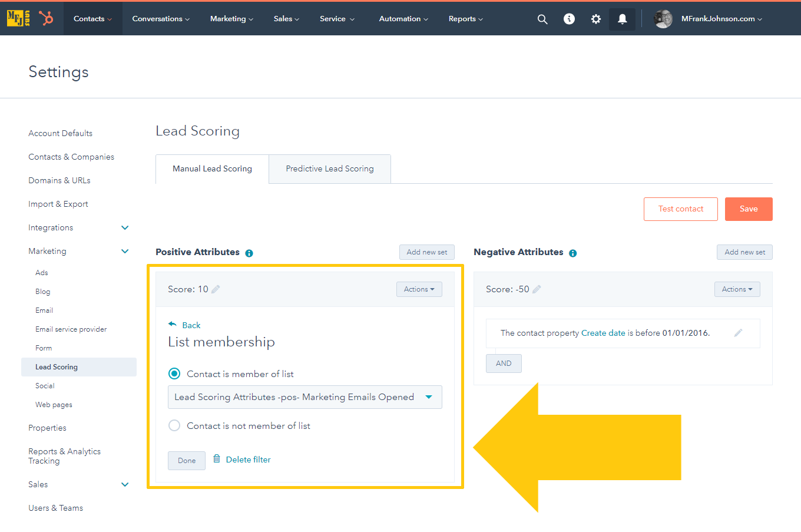Open the Actions dropdown for Positive Attributes
This screenshot has width=801, height=532.
pyautogui.click(x=419, y=289)
